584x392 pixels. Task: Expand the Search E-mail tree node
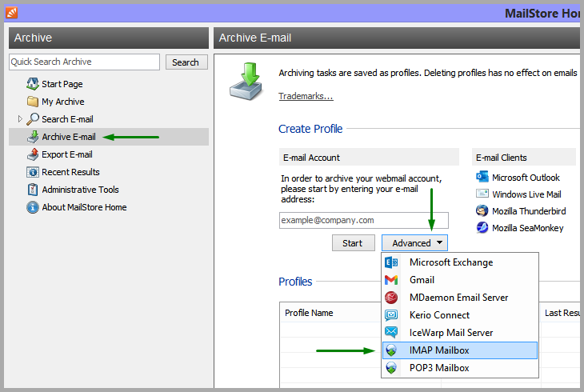point(20,119)
